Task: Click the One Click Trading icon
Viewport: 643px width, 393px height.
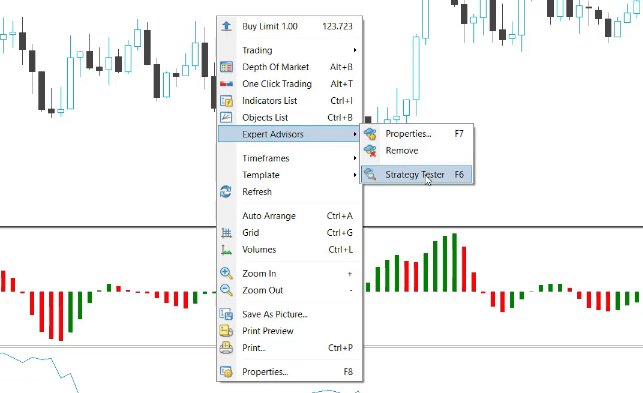Action: (226, 84)
